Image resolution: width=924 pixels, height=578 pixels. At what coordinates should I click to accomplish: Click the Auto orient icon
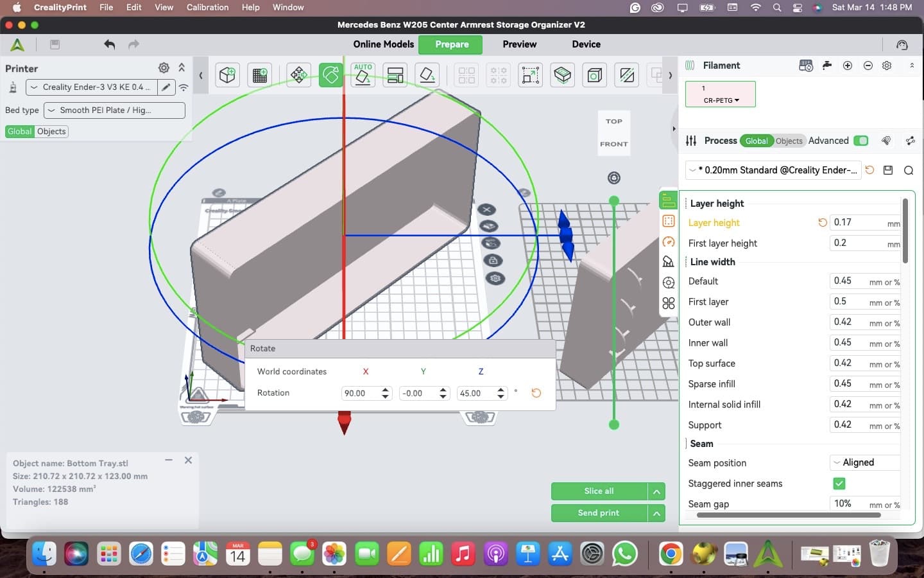[x=363, y=75]
